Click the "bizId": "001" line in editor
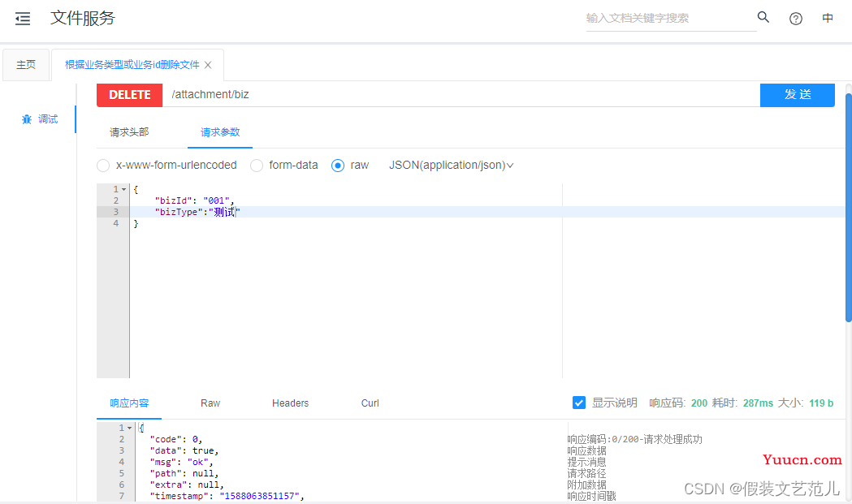 194,200
